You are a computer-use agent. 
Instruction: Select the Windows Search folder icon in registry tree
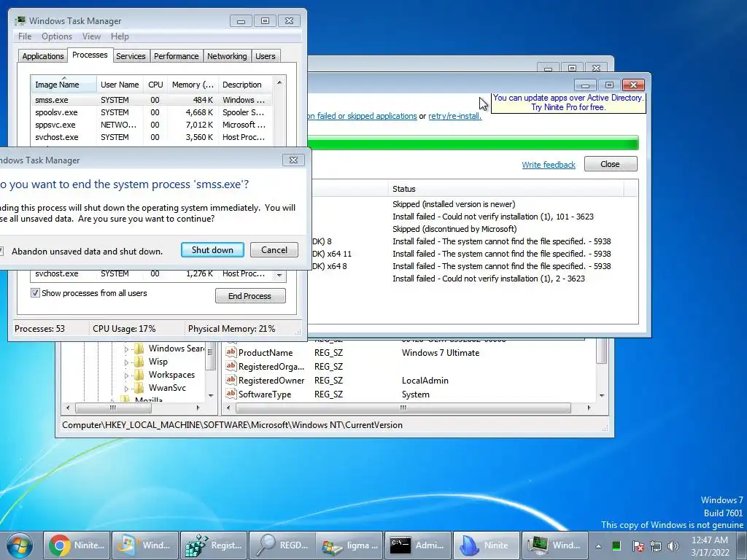tap(139, 349)
